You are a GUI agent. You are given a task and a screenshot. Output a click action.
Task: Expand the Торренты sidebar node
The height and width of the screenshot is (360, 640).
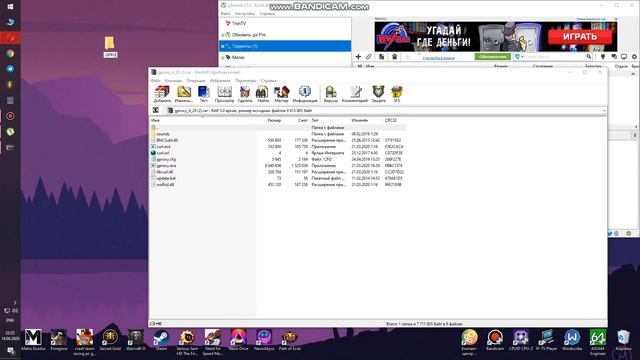pos(222,46)
